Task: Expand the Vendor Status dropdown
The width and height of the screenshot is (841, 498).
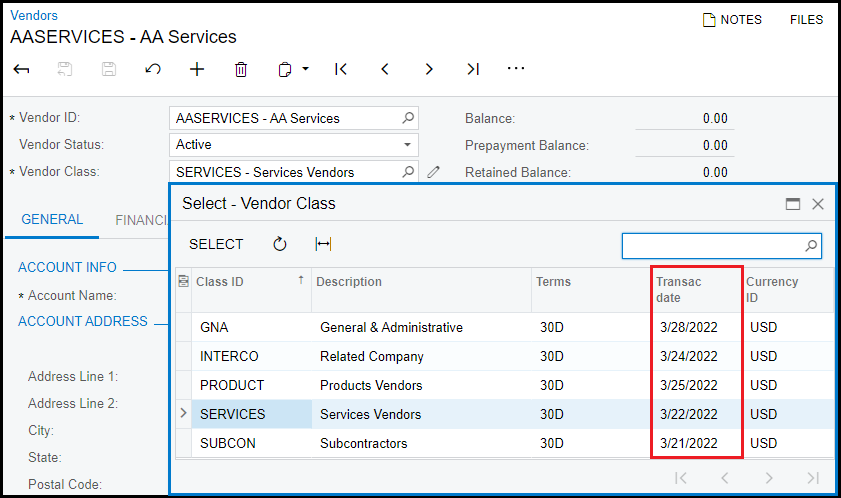Action: point(407,145)
